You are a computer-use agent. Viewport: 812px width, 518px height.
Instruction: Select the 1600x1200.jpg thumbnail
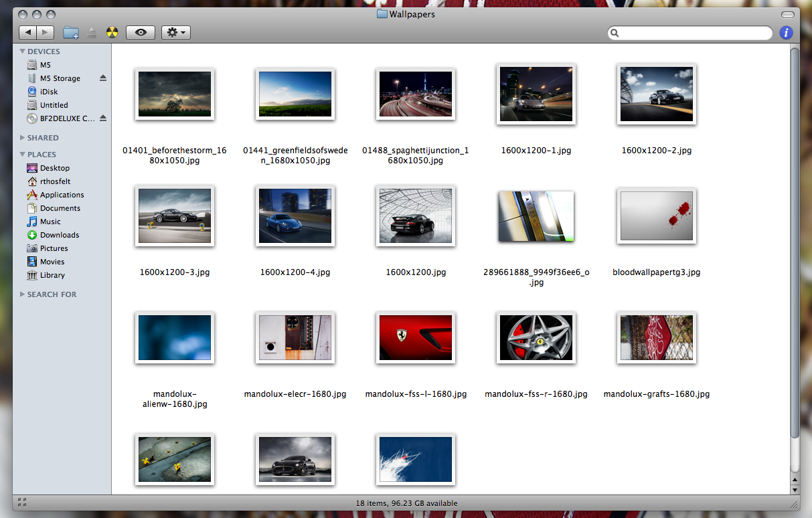[416, 215]
